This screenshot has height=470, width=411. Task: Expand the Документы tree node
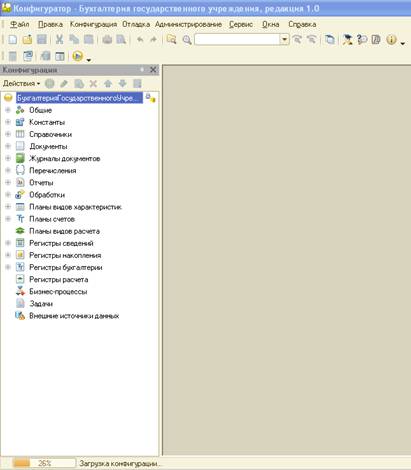coord(8,146)
